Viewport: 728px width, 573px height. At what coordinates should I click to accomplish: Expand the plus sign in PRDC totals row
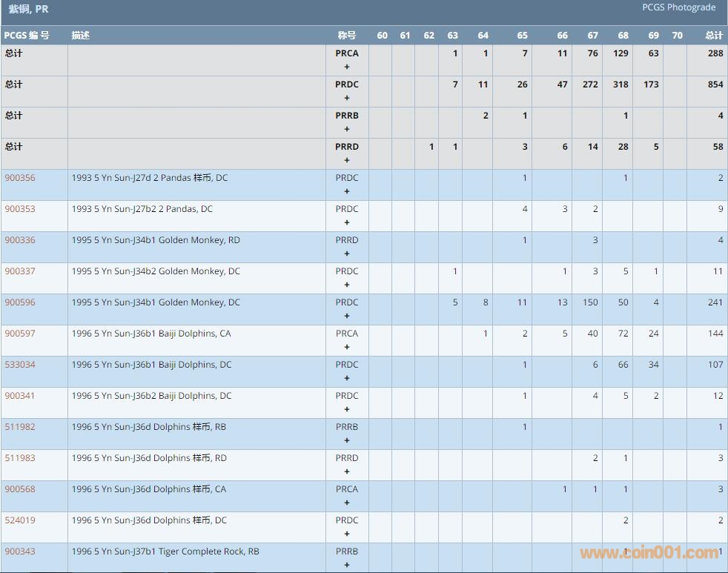click(x=347, y=98)
